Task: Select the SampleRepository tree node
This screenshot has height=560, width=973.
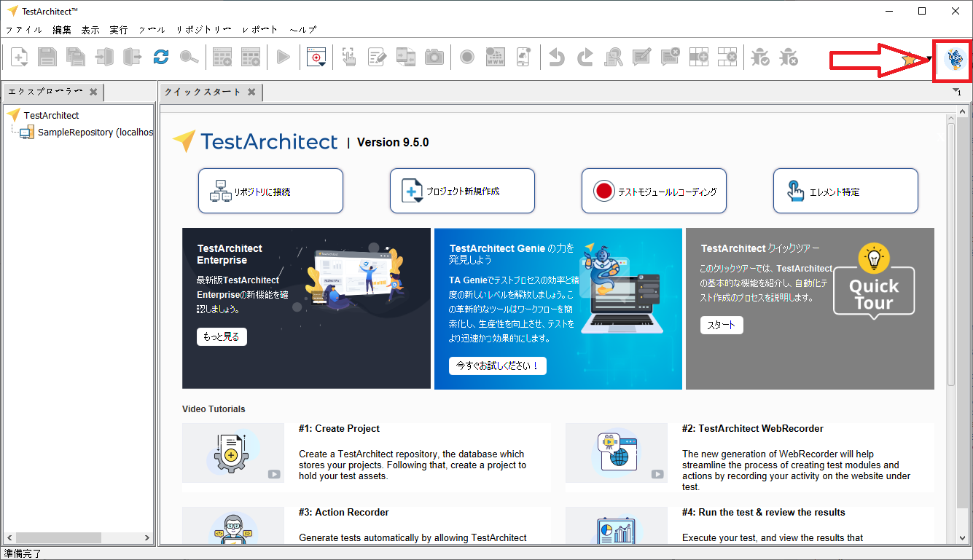Action: tap(95, 133)
